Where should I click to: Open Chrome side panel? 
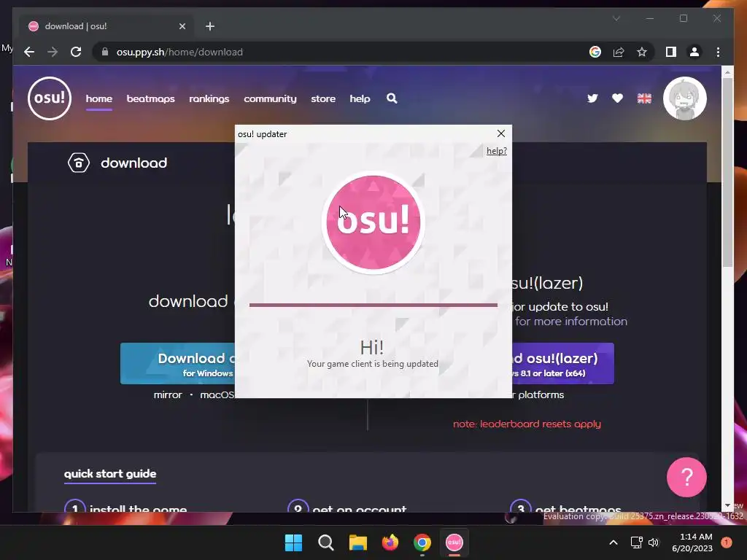point(671,52)
